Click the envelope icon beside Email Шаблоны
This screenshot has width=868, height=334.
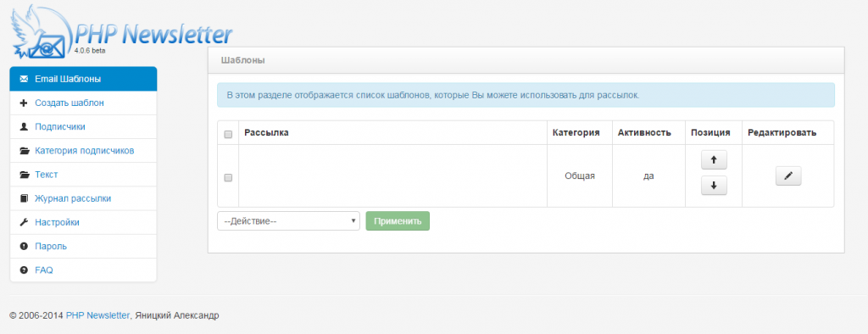pos(24,79)
